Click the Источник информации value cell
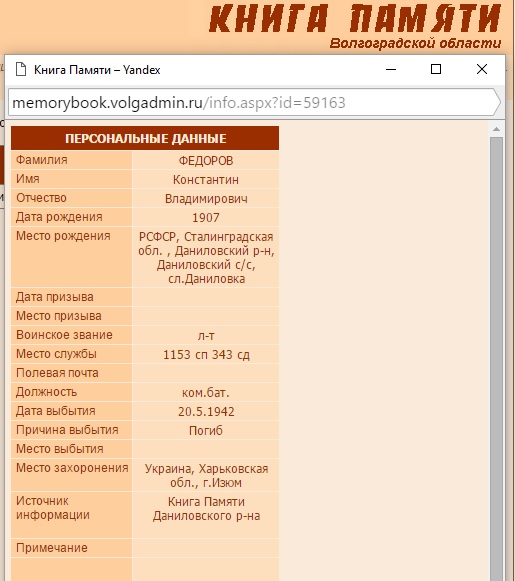This screenshot has height=581, width=515. 206,515
